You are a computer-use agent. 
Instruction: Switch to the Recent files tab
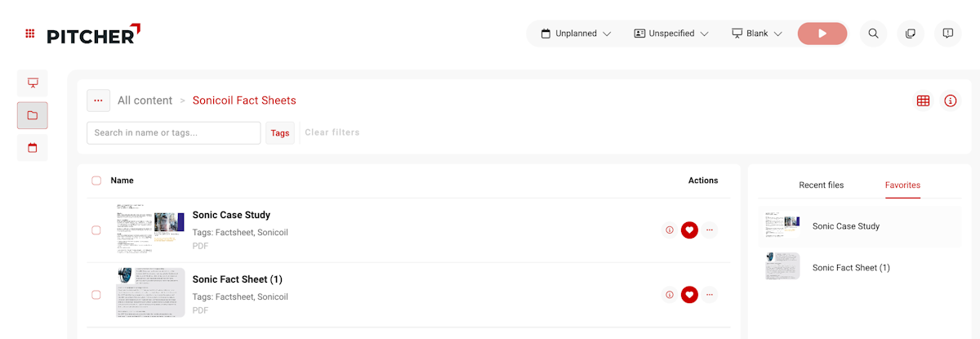pyautogui.click(x=821, y=185)
